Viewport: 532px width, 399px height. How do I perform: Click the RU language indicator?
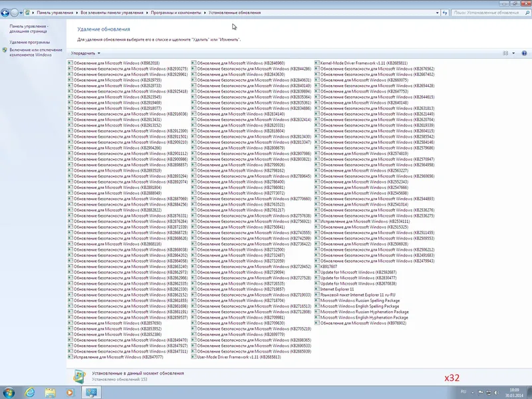[464, 392]
